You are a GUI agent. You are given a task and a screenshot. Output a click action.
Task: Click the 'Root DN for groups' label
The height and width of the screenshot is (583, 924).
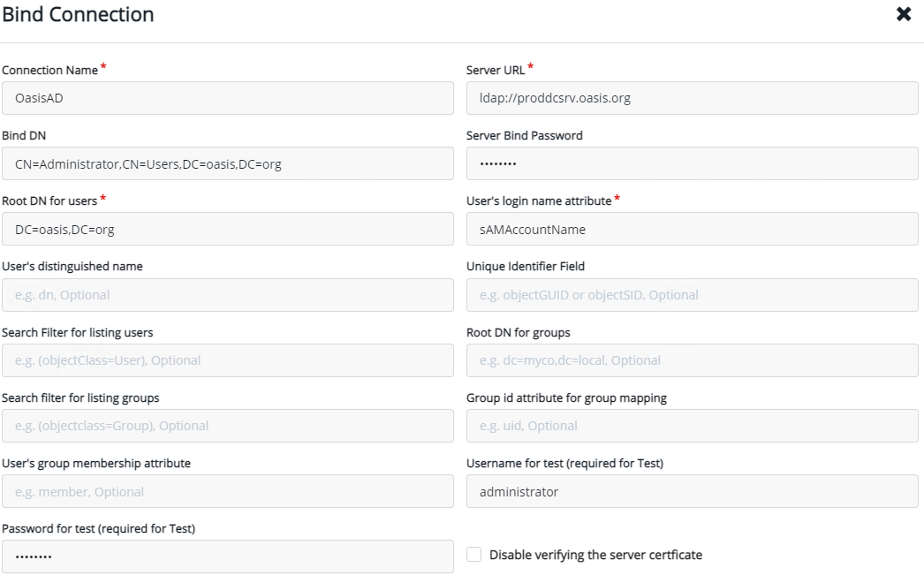pyautogui.click(x=518, y=333)
